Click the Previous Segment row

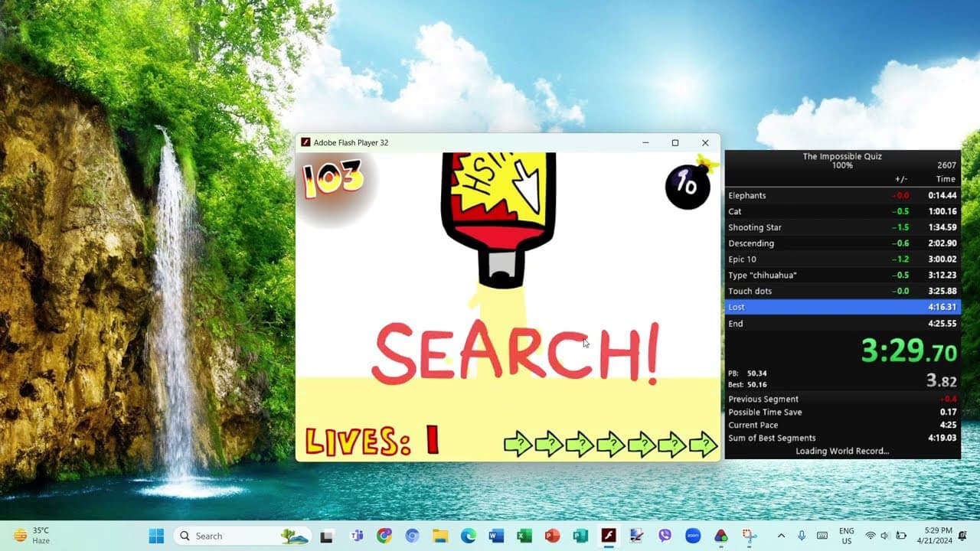[842, 399]
